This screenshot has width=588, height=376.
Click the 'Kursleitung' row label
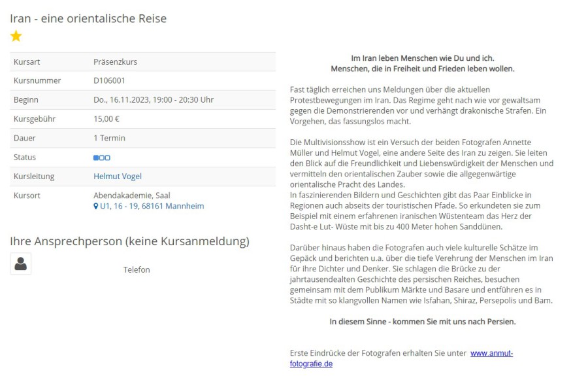34,177
